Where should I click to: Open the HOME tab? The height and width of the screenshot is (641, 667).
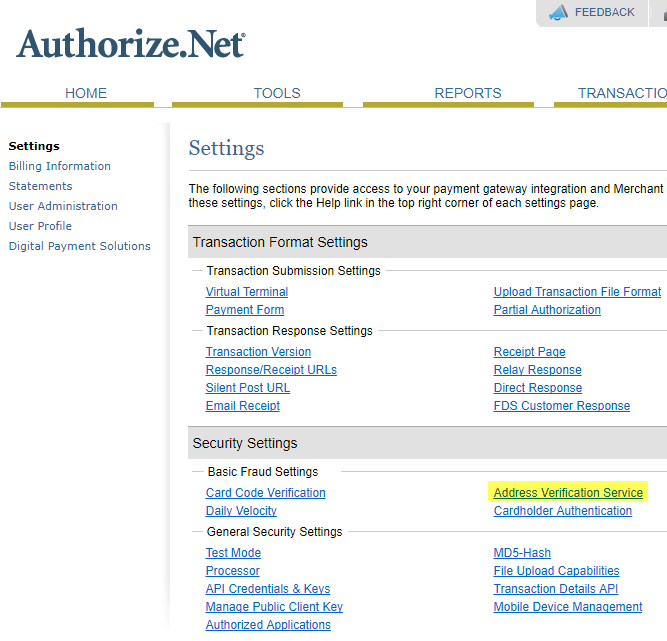point(86,93)
